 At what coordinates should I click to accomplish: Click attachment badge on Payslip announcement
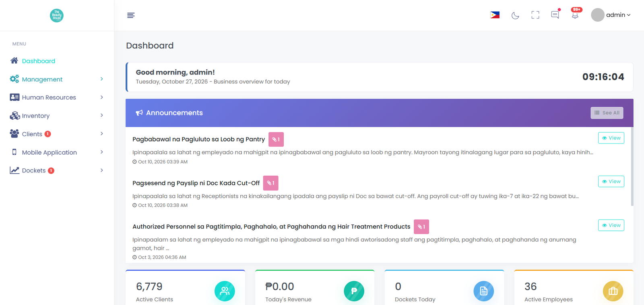(271, 183)
